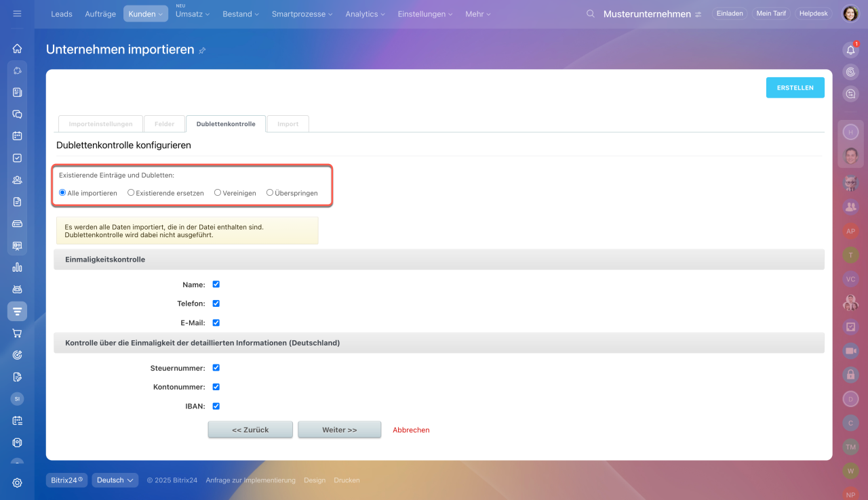Click the Drucken footer link
The width and height of the screenshot is (868, 500).
[347, 480]
